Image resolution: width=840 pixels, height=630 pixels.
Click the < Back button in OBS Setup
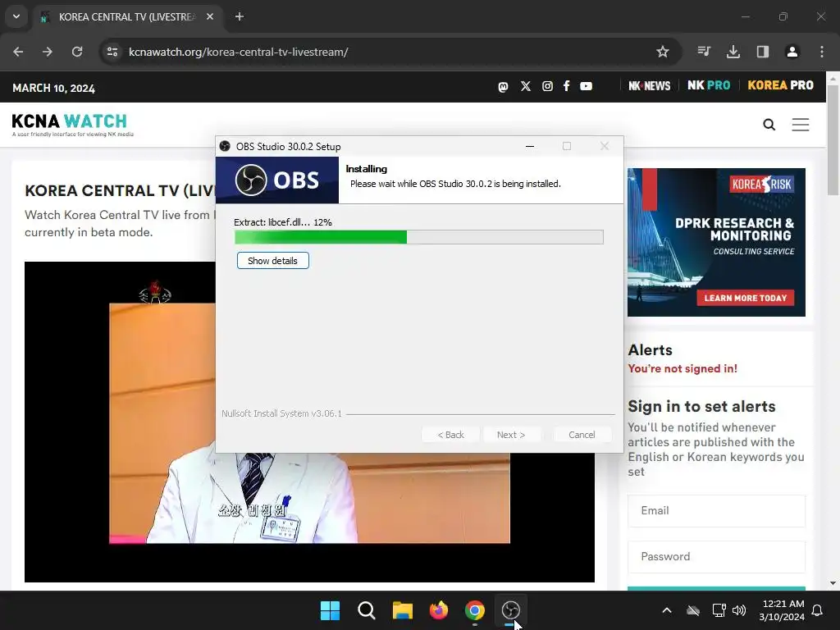point(450,435)
